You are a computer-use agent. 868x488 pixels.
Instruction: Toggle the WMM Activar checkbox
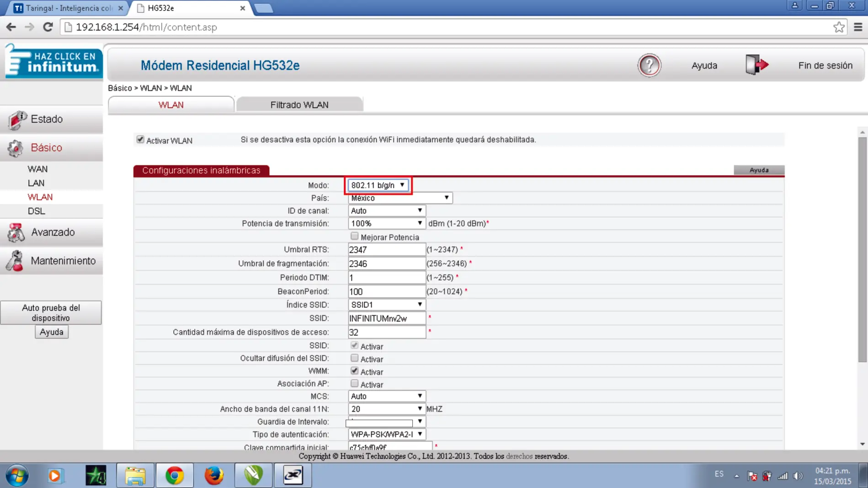(354, 371)
